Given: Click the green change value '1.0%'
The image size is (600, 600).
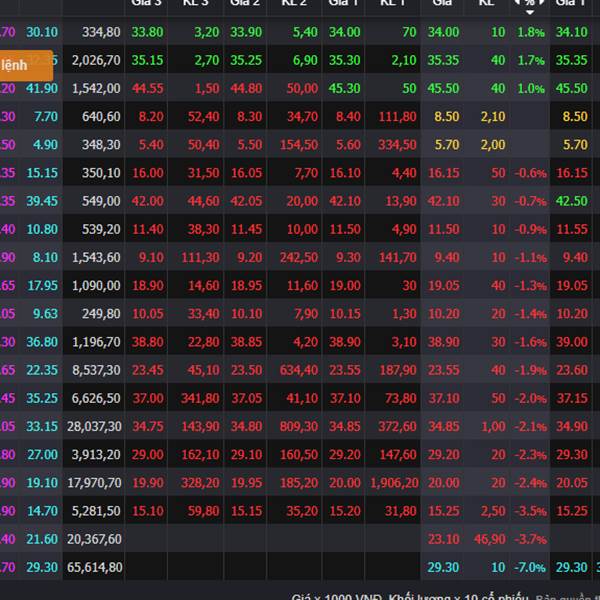Looking at the screenshot, I should coord(531,88).
